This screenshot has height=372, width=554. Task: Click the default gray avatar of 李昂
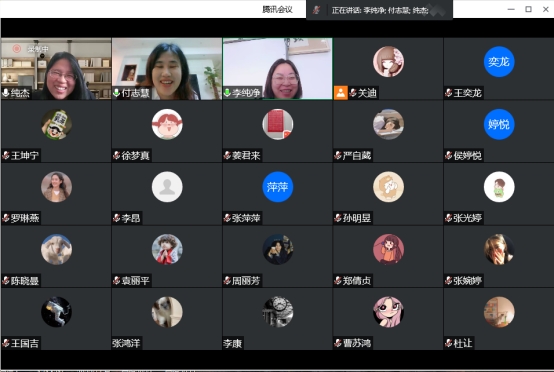(x=167, y=187)
